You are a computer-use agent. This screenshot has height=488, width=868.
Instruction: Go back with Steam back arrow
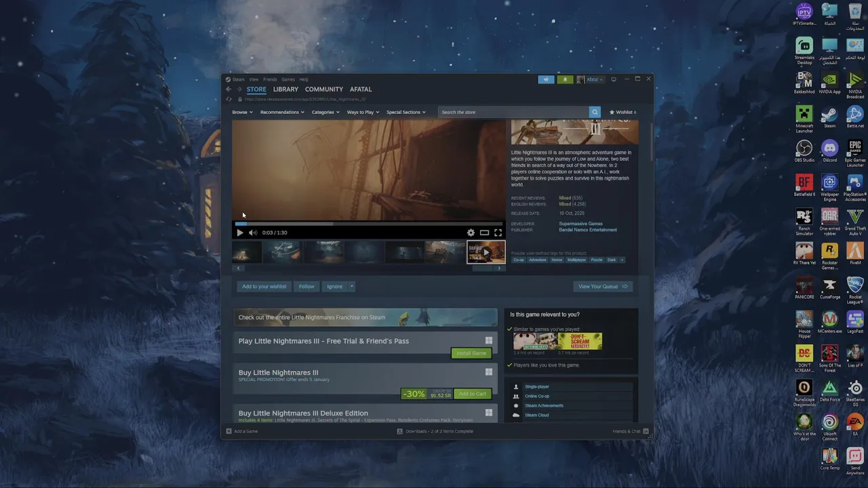pos(229,89)
